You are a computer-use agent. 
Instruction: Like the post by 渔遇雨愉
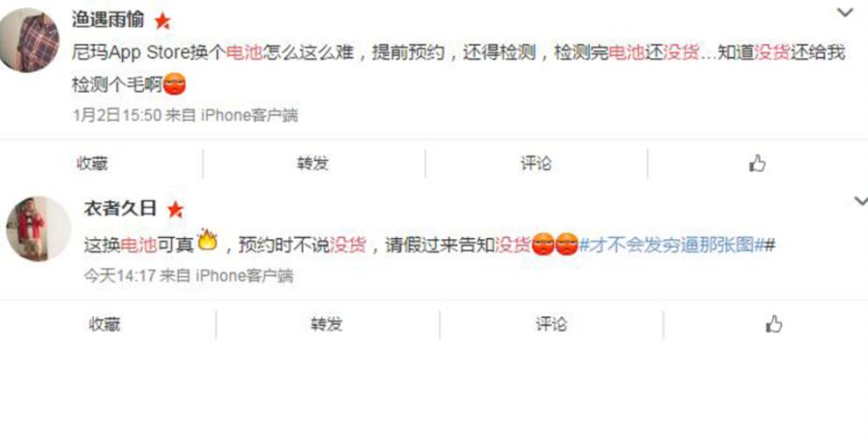point(757,163)
